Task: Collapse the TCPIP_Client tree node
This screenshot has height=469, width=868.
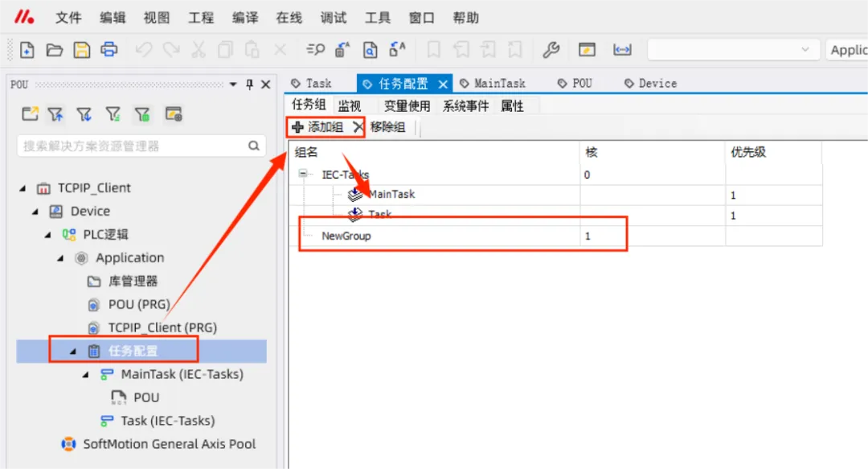Action: click(x=23, y=188)
